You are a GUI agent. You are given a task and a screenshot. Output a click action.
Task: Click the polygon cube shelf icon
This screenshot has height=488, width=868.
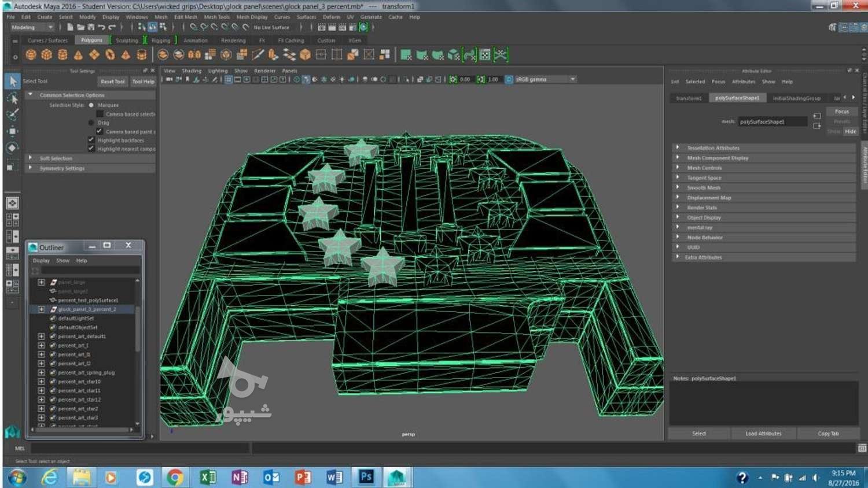point(46,55)
